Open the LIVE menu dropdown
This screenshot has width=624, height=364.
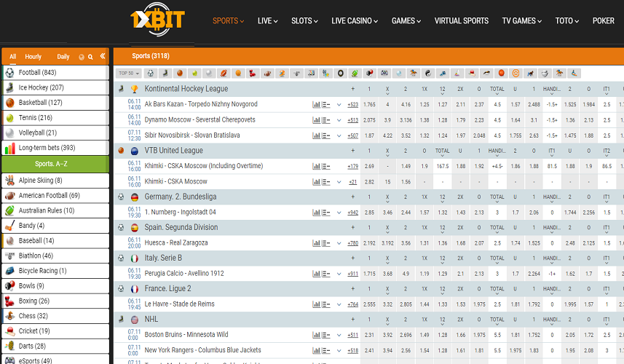(x=267, y=20)
